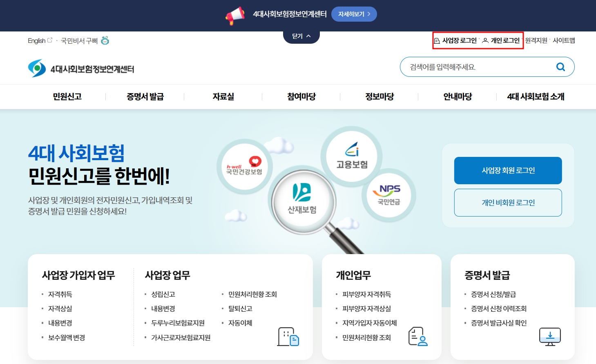The image size is (596, 364).
Task: Open 피부양자 자격취득 link
Action: [366, 294]
